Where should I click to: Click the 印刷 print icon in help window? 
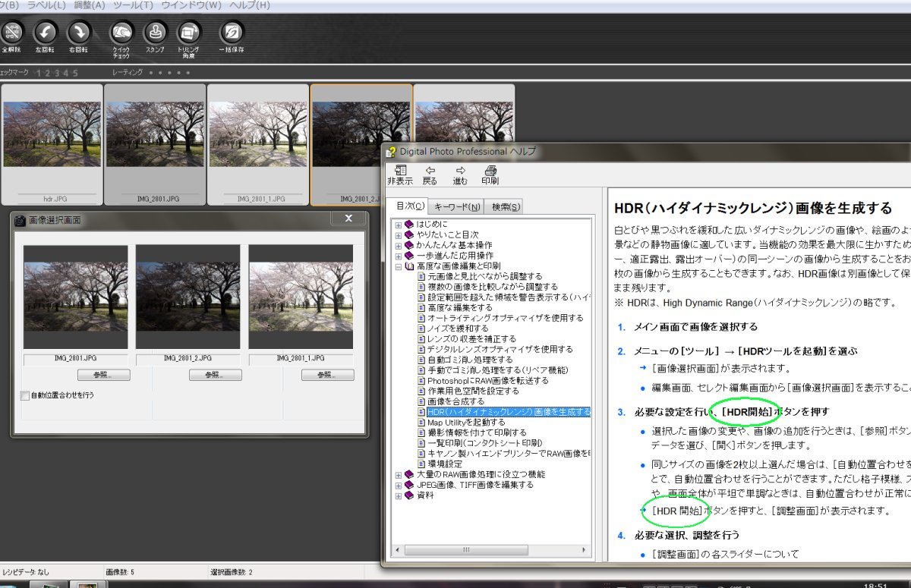(x=490, y=175)
